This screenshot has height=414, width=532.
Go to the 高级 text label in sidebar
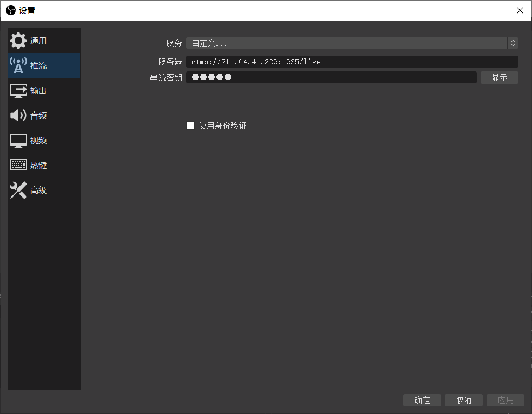tap(38, 190)
